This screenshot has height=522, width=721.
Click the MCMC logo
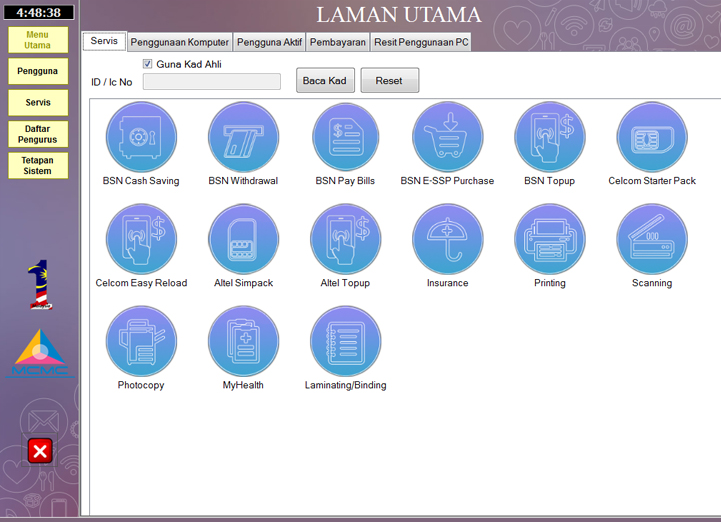click(x=40, y=353)
